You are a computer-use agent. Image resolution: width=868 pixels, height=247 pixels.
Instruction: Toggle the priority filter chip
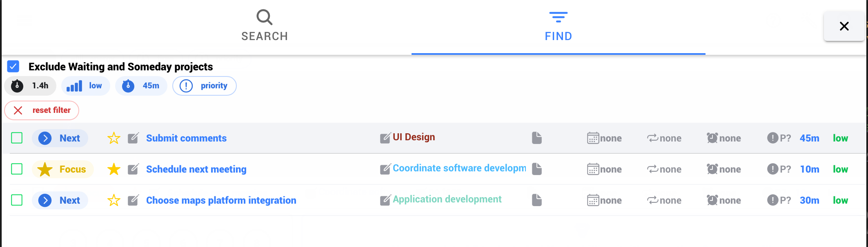coord(205,86)
